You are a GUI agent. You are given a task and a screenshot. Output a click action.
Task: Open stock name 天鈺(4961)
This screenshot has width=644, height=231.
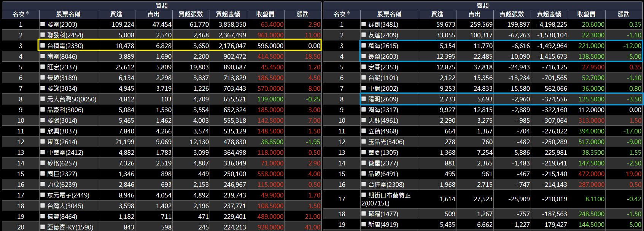pyautogui.click(x=383, y=120)
